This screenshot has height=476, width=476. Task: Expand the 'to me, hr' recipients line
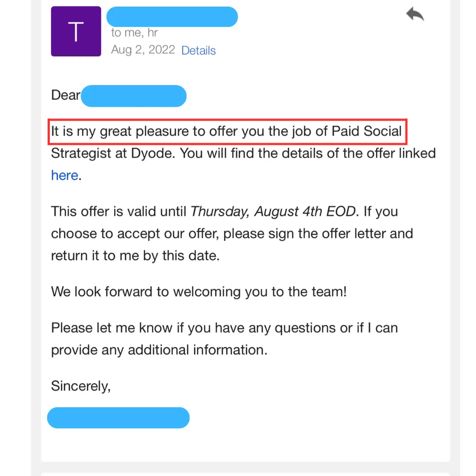[x=134, y=33]
